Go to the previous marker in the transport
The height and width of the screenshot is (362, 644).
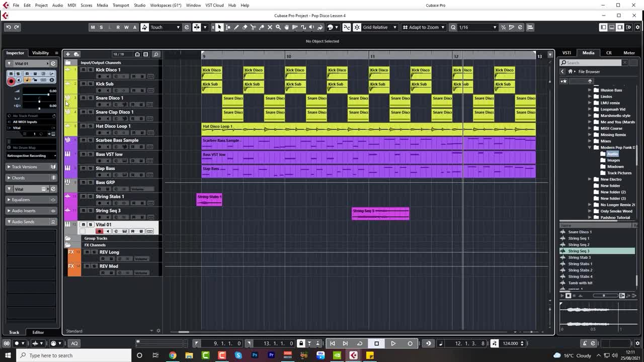pyautogui.click(x=332, y=343)
